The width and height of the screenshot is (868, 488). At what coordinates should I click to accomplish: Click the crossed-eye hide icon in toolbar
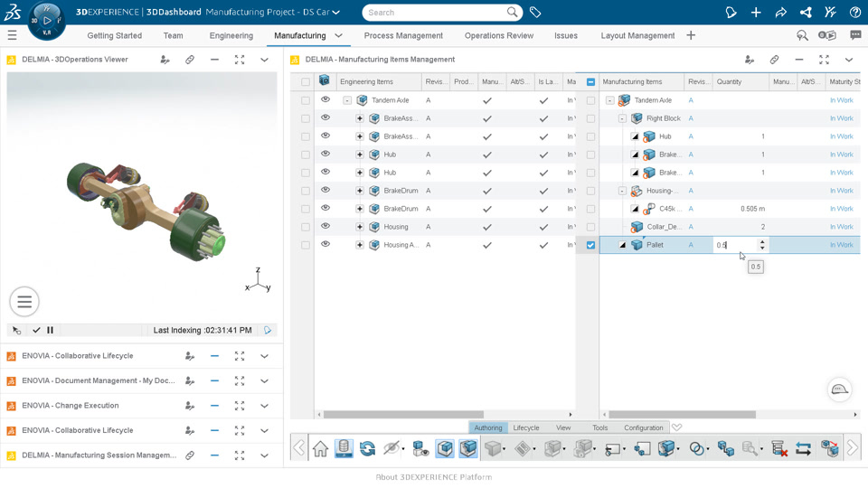pyautogui.click(x=391, y=448)
